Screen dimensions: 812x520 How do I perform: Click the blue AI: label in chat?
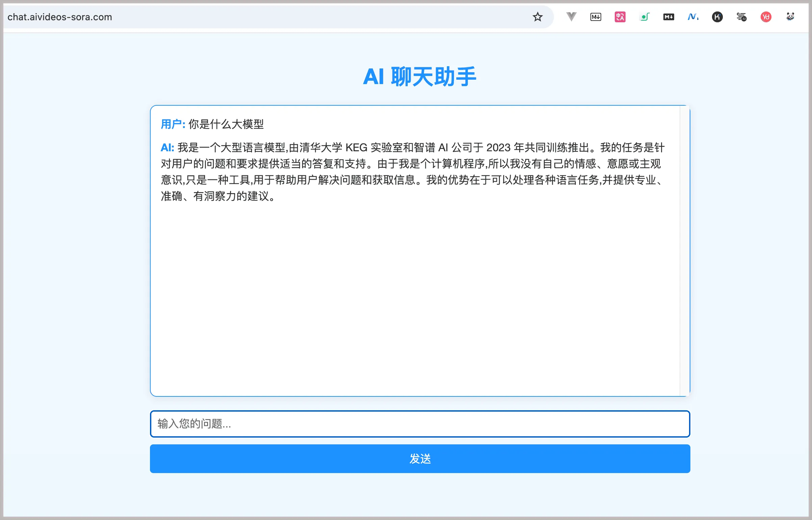click(167, 148)
